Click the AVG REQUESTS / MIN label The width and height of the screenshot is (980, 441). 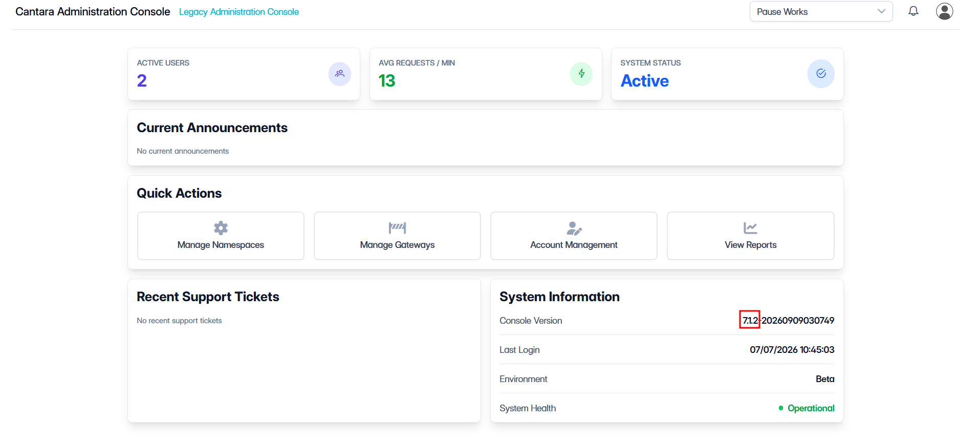pyautogui.click(x=417, y=63)
